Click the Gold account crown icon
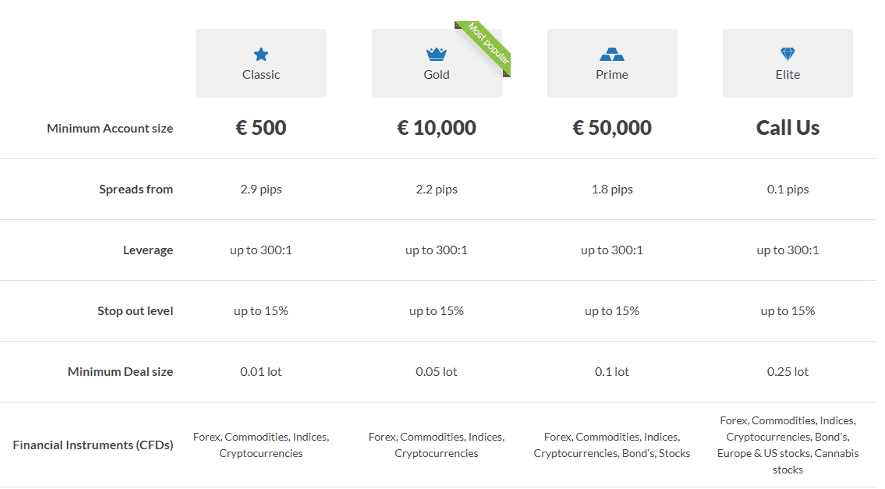Screen dimensions: 885x489 pos(436,54)
